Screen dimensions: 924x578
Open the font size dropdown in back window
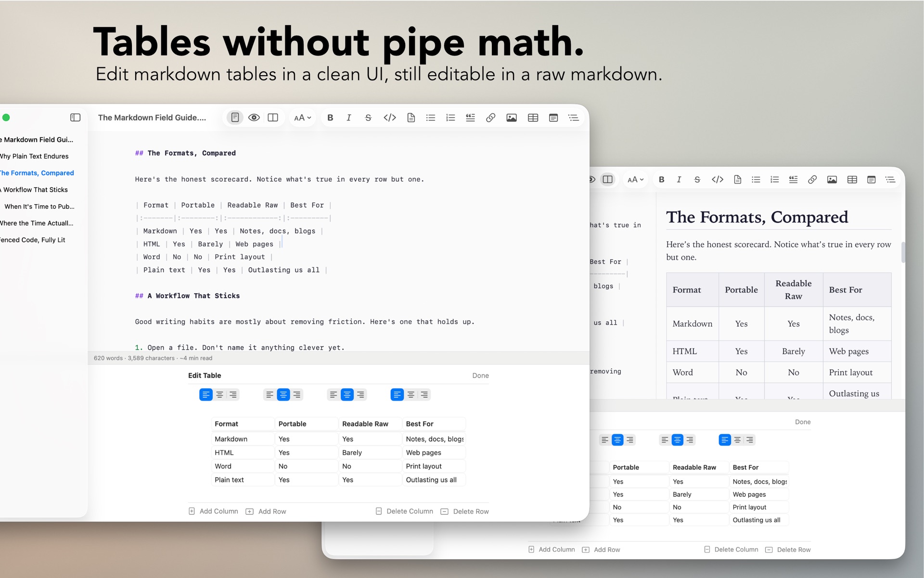(x=635, y=180)
